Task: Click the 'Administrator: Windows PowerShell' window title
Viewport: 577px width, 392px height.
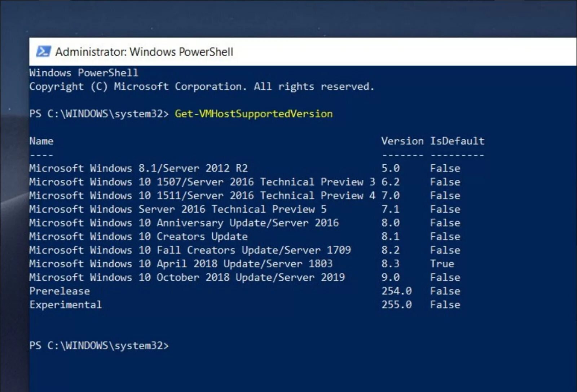Action: pos(144,52)
